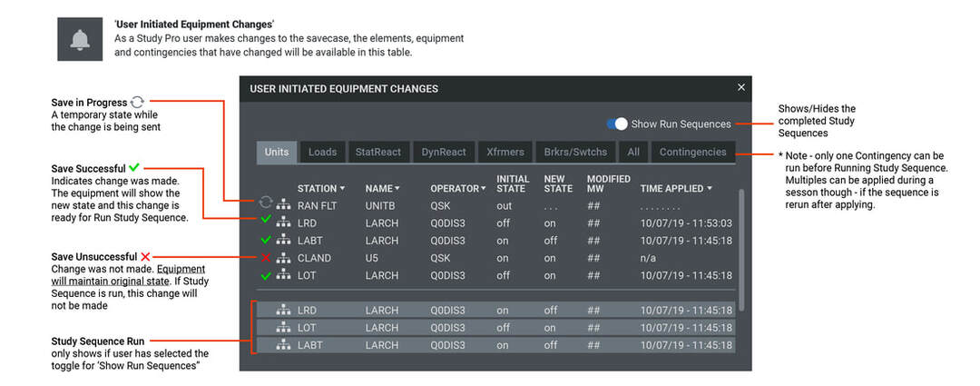This screenshot has height=386, width=980.
Task: Select the highlighted LOT run sequence row
Action: (x=495, y=328)
